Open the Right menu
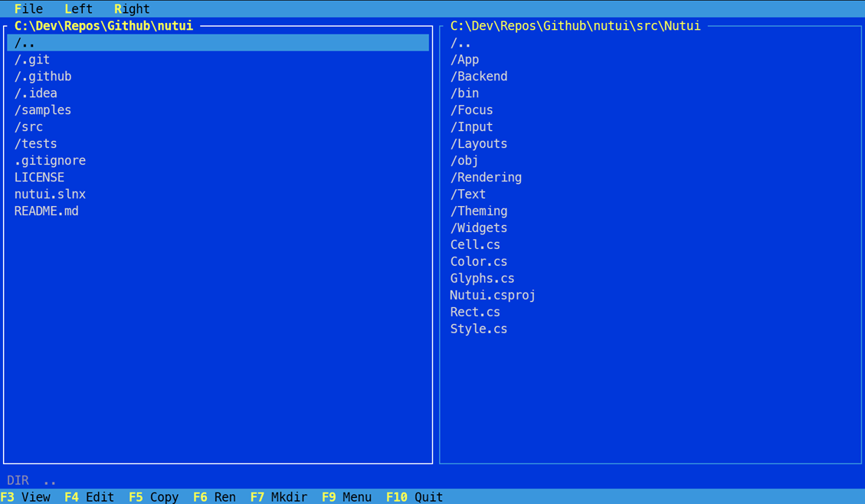 pyautogui.click(x=132, y=9)
